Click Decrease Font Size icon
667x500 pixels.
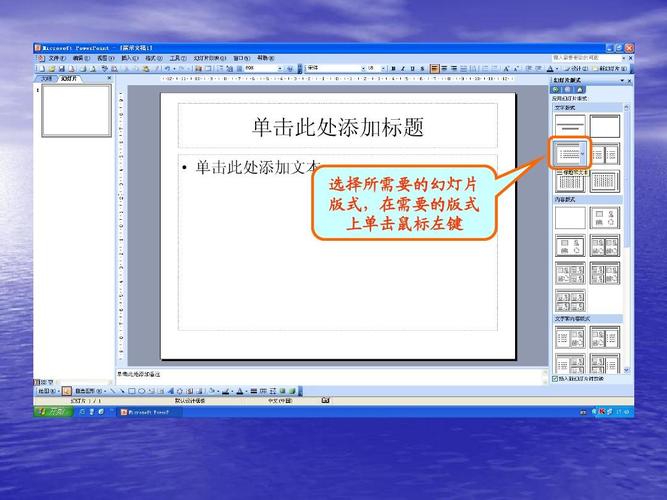click(516, 69)
